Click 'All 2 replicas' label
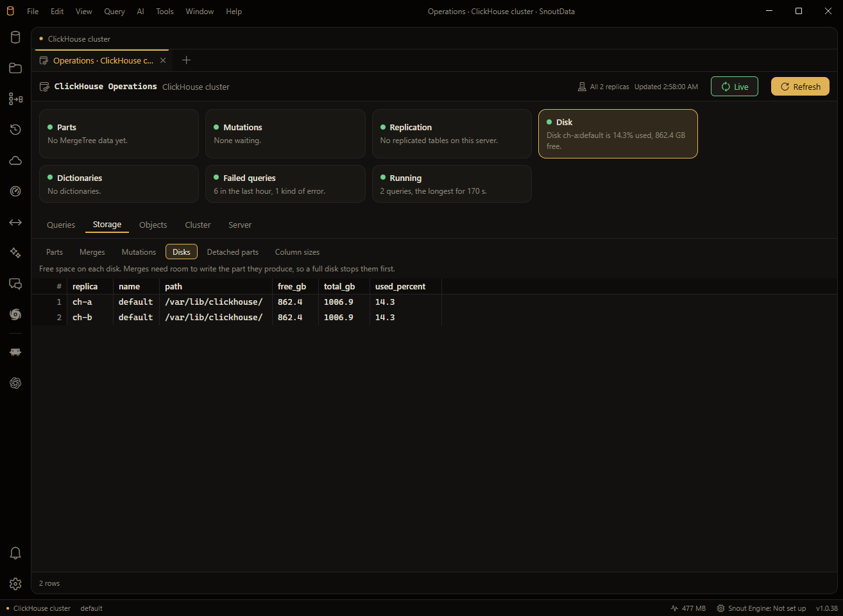 pyautogui.click(x=609, y=87)
